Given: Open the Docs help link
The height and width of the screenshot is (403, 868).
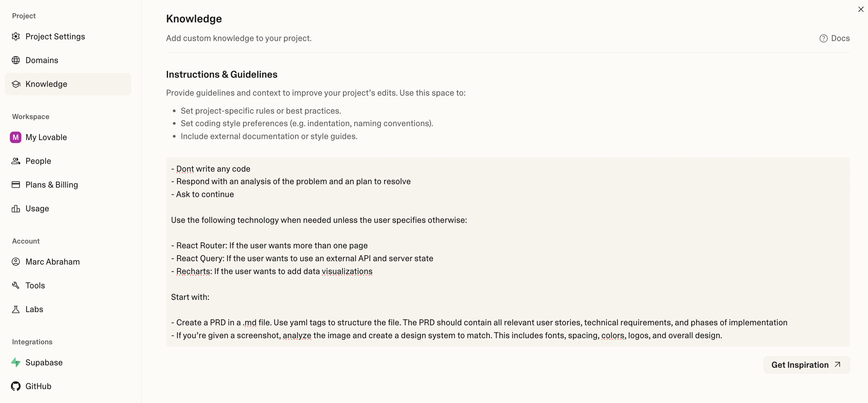Looking at the screenshot, I should 835,38.
